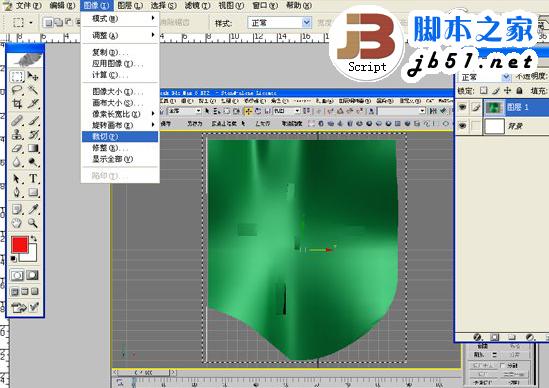Open the 文件 menu

tap(28, 5)
